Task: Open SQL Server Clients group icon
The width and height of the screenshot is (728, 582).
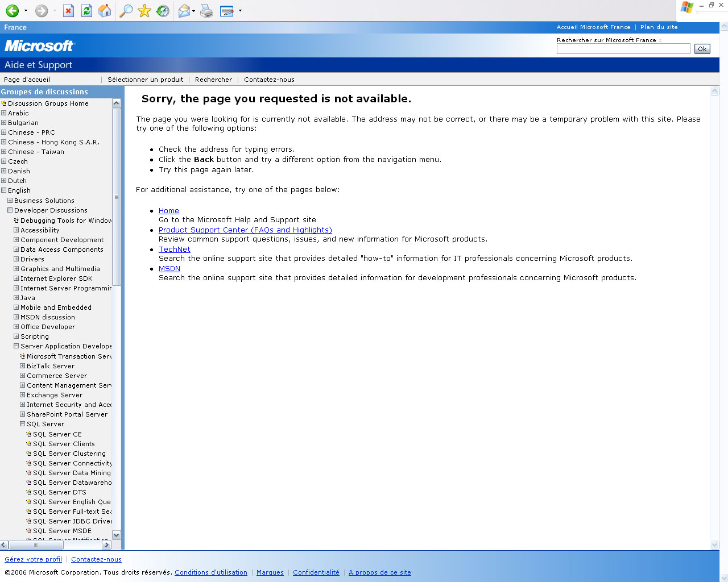Action: pos(29,444)
